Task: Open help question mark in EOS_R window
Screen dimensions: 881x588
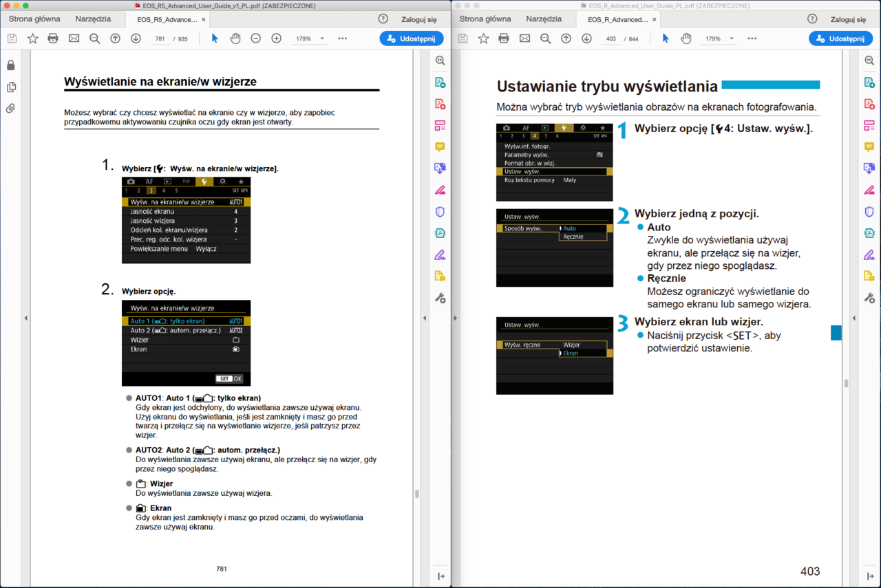Action: click(x=812, y=19)
